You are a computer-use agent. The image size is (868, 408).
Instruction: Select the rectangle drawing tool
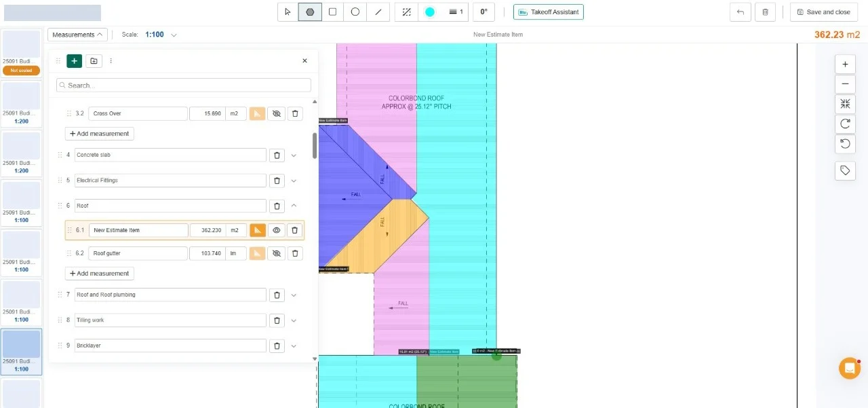332,12
